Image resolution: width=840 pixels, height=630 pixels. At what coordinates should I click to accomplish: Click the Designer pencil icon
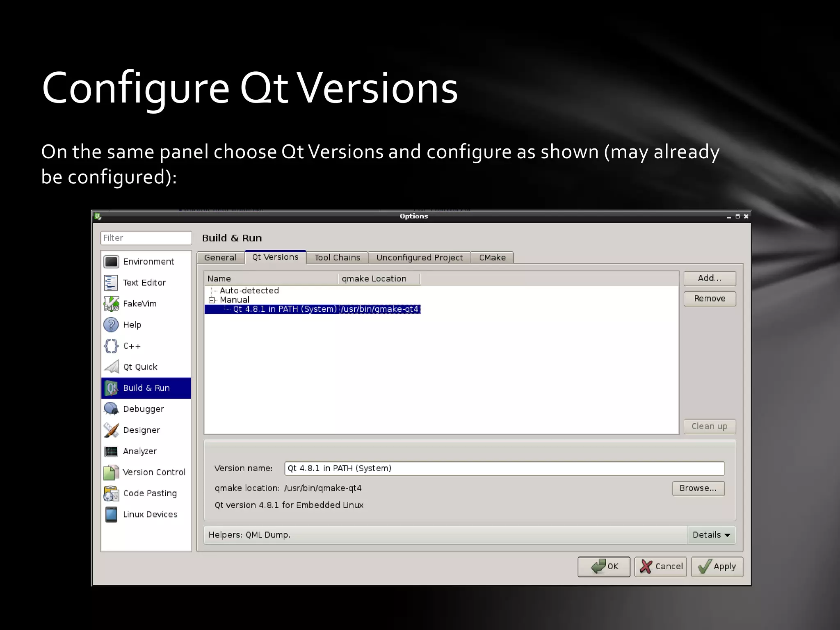pyautogui.click(x=111, y=430)
